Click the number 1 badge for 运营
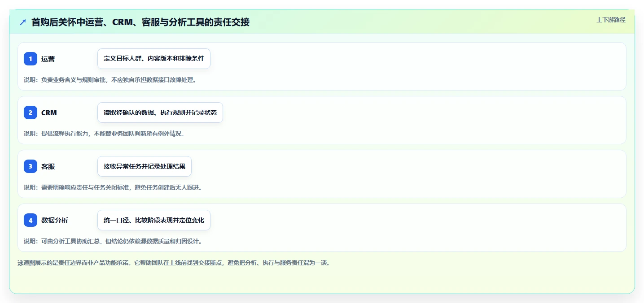 31,59
